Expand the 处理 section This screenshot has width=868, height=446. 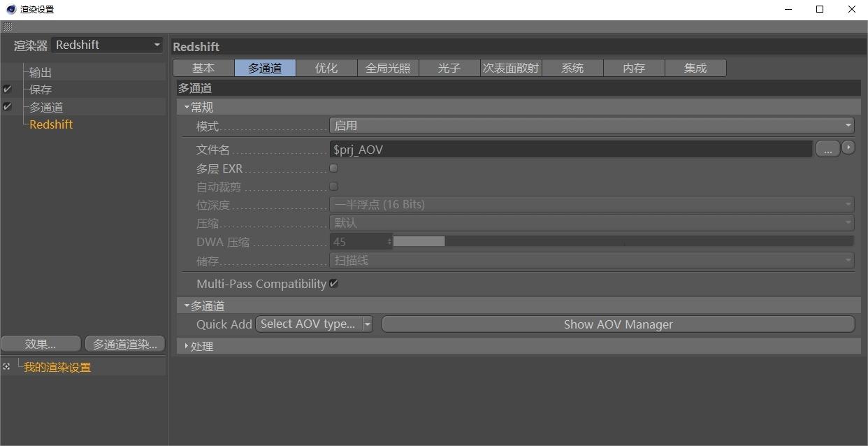[x=187, y=346]
